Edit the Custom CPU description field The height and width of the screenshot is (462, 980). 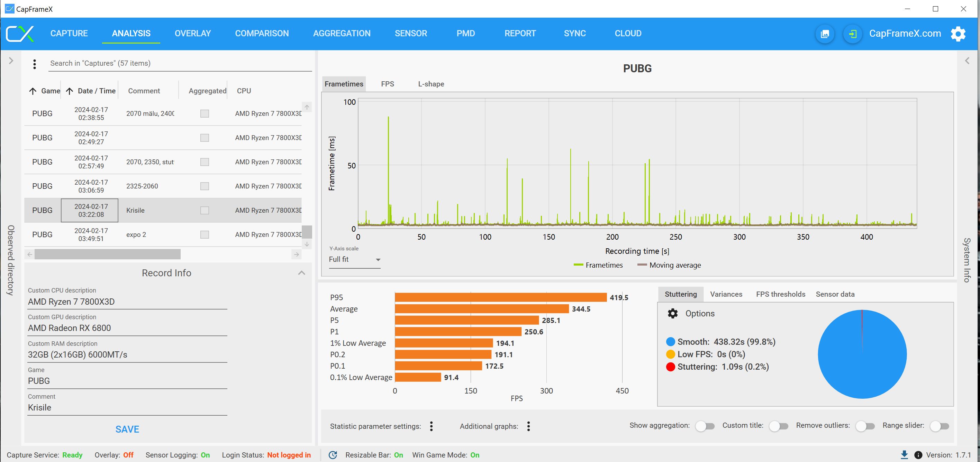coord(127,302)
